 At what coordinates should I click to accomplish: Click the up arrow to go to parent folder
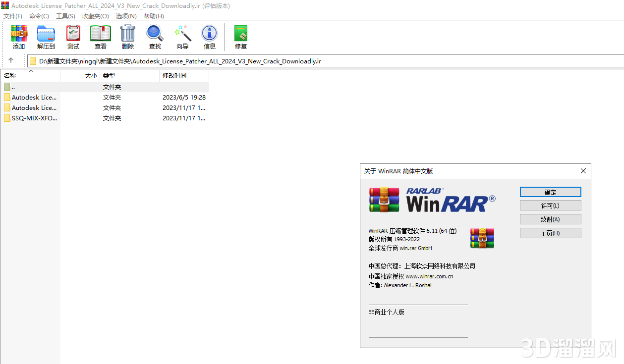pyautogui.click(x=11, y=61)
